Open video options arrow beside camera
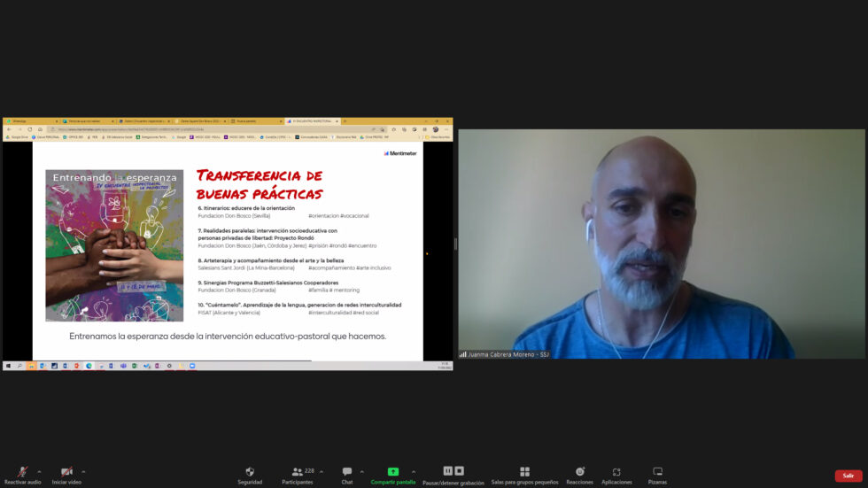This screenshot has width=868, height=488. (83, 471)
